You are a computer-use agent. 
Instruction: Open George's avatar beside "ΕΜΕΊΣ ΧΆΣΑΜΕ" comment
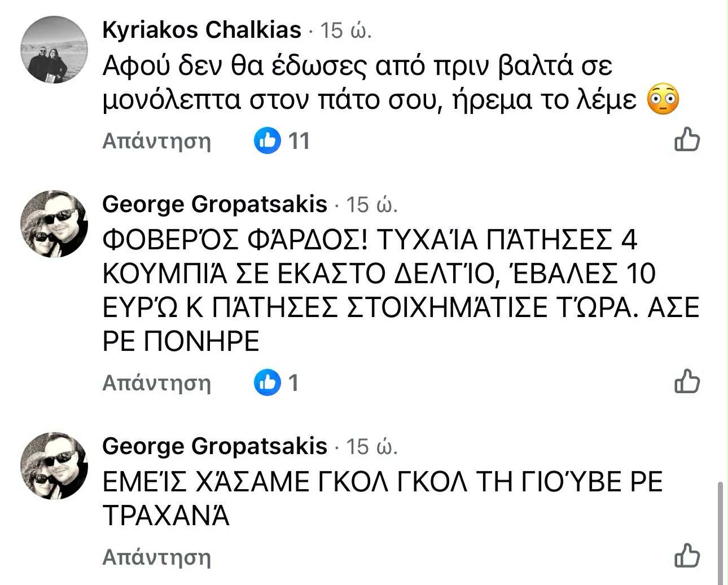pos(54,466)
